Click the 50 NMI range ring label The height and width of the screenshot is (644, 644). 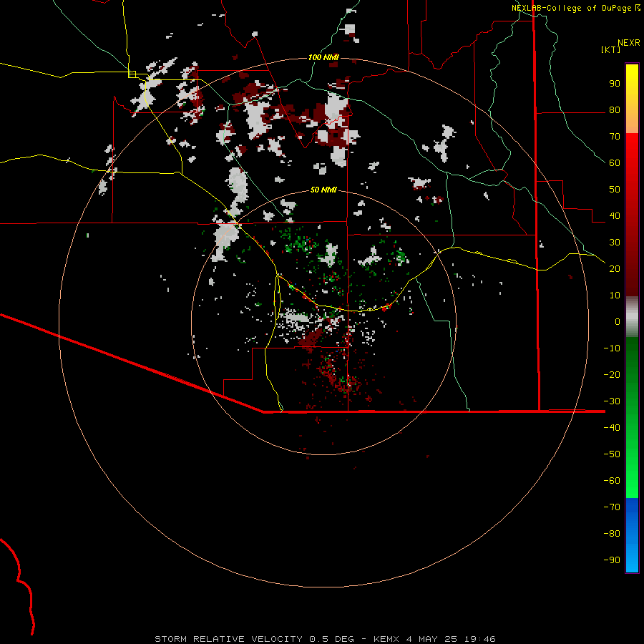[x=323, y=190]
